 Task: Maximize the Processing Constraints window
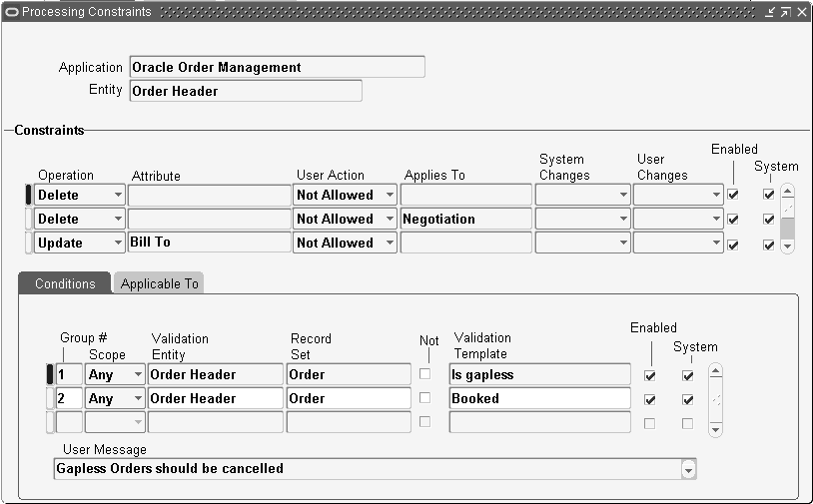(785, 11)
